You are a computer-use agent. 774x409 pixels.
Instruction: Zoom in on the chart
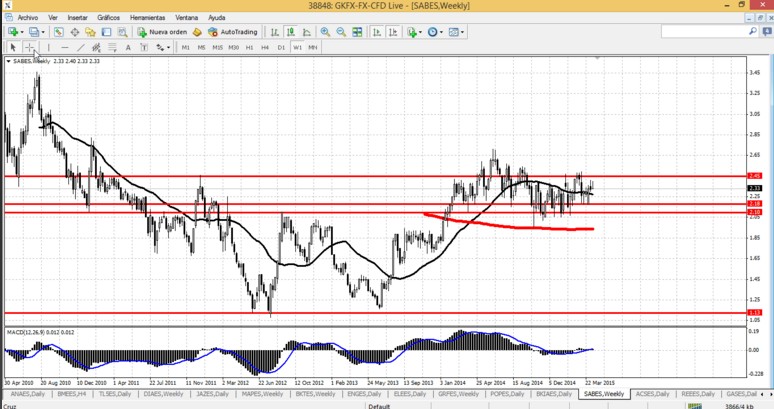[x=325, y=32]
